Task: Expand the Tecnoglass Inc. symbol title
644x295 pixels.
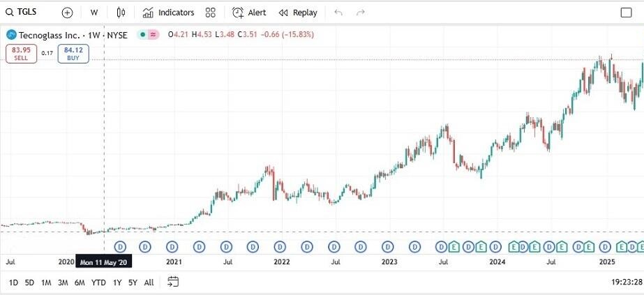Action: [x=52, y=34]
